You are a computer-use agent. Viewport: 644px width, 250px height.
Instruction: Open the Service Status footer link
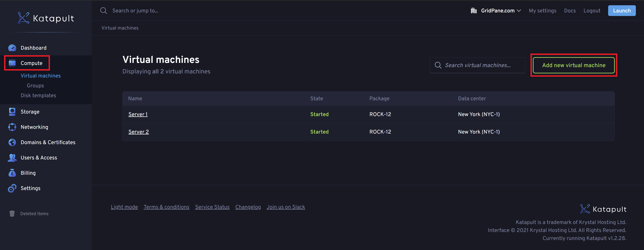pos(212,207)
